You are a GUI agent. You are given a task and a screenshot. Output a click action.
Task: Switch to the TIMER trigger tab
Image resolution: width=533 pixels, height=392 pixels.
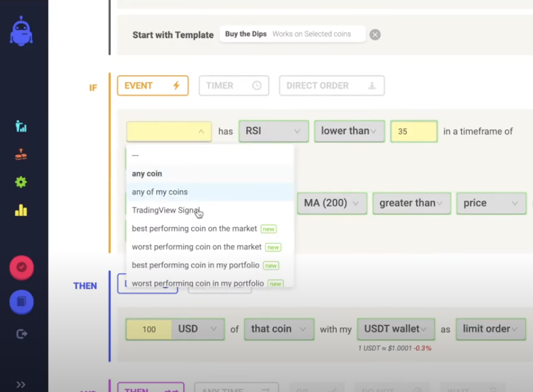[233, 86]
